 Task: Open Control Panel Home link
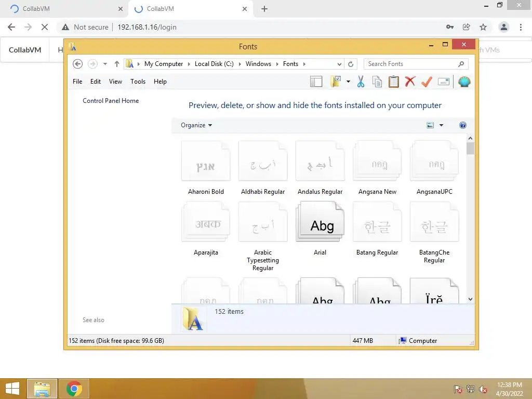111,101
